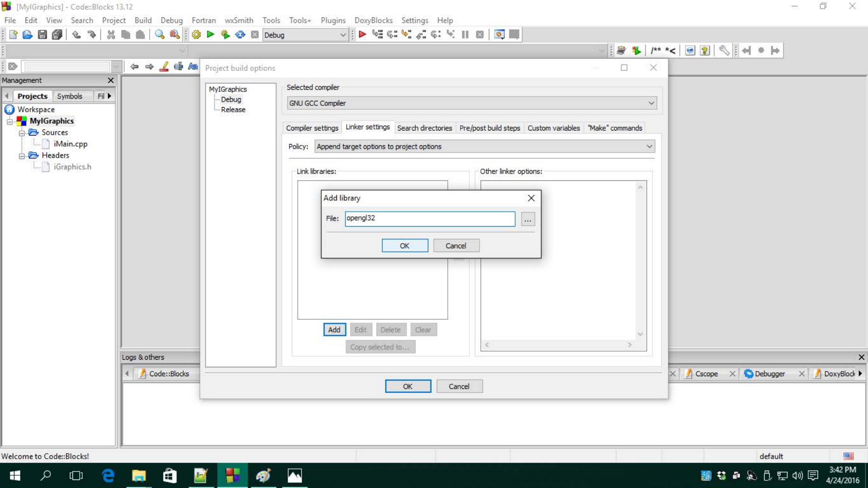Screen dimensions: 868x488
Task: Click the browse ellipsis button beside File
Action: [x=527, y=219]
